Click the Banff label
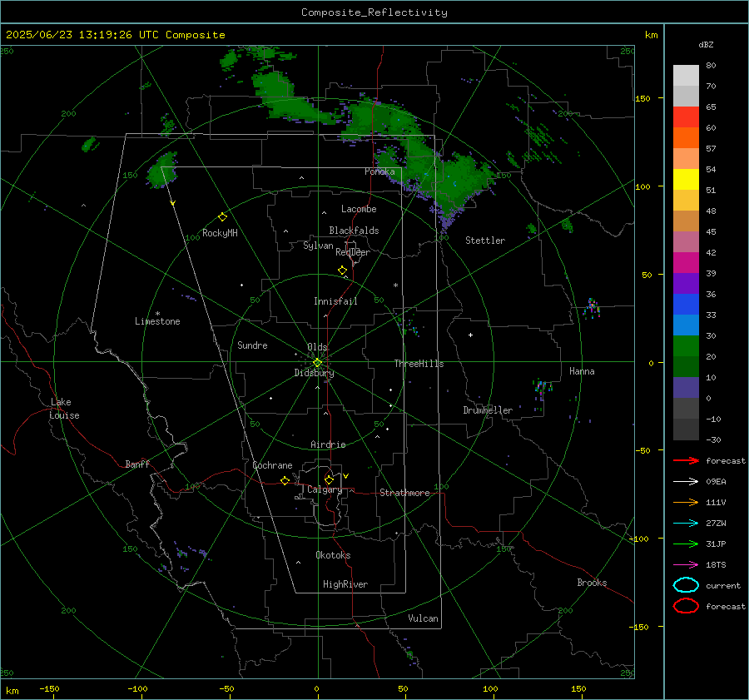 (x=137, y=464)
